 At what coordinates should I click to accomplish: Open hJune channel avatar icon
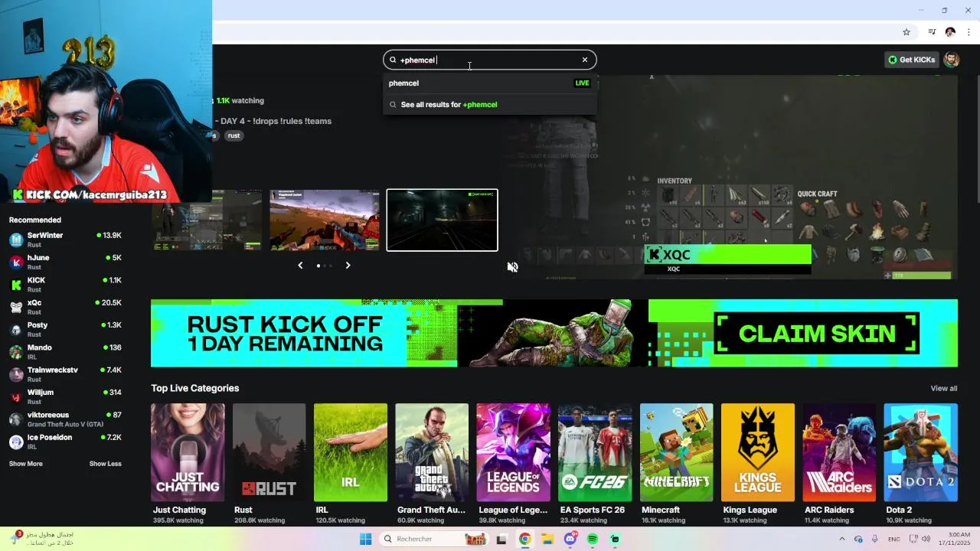16,262
